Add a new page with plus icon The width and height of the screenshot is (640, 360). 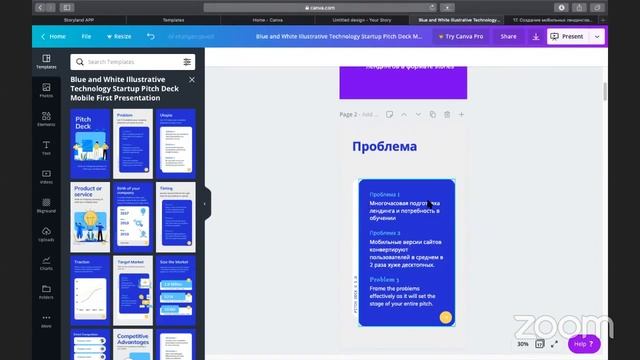(x=461, y=115)
